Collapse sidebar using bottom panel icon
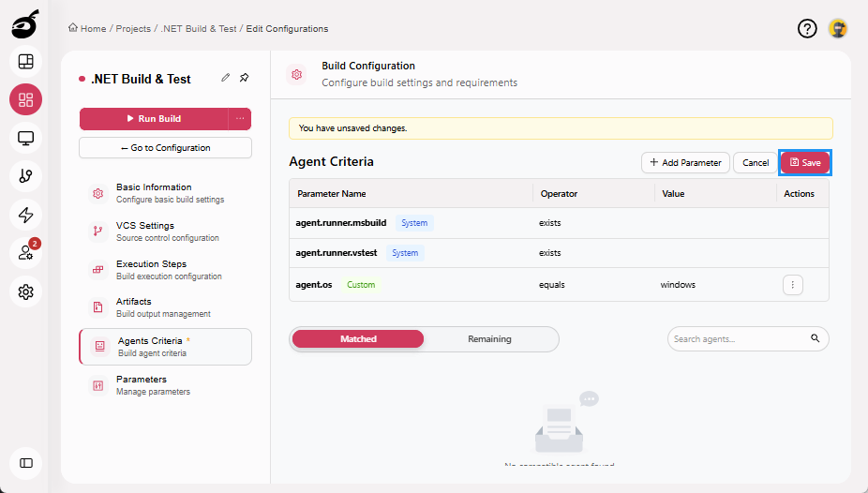868x493 pixels. [x=25, y=463]
